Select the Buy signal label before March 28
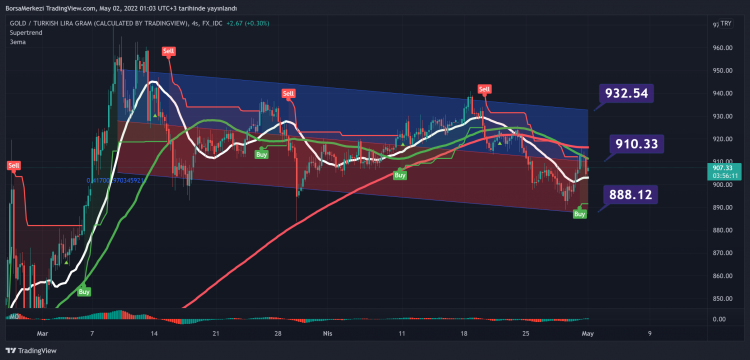This screenshot has height=360, width=750. [261, 154]
